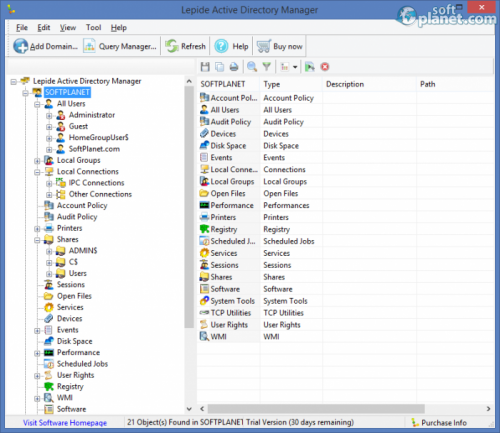This screenshot has width=500, height=433.
Task: Expand the Printers tree node
Action: 37,229
